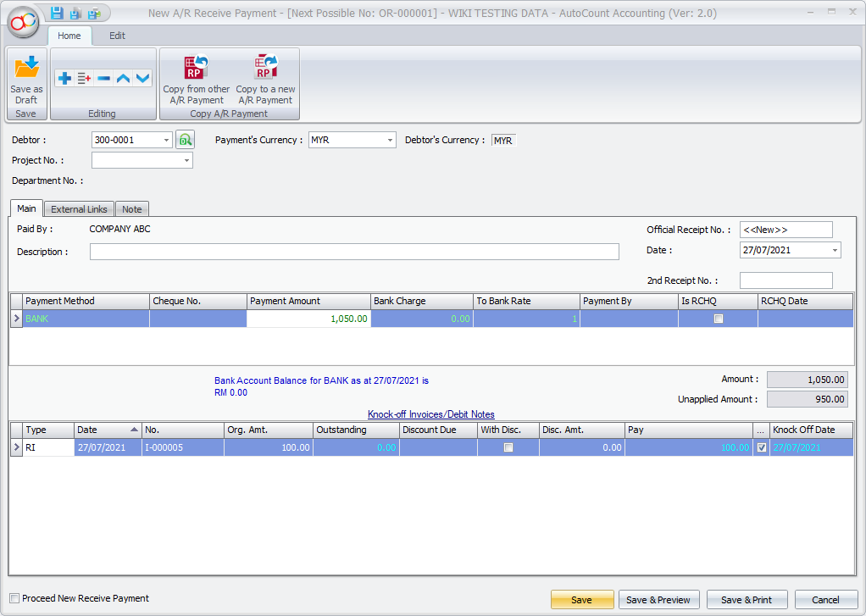Expand the Payment's Currency dropdown
The image size is (866, 616).
(x=390, y=140)
